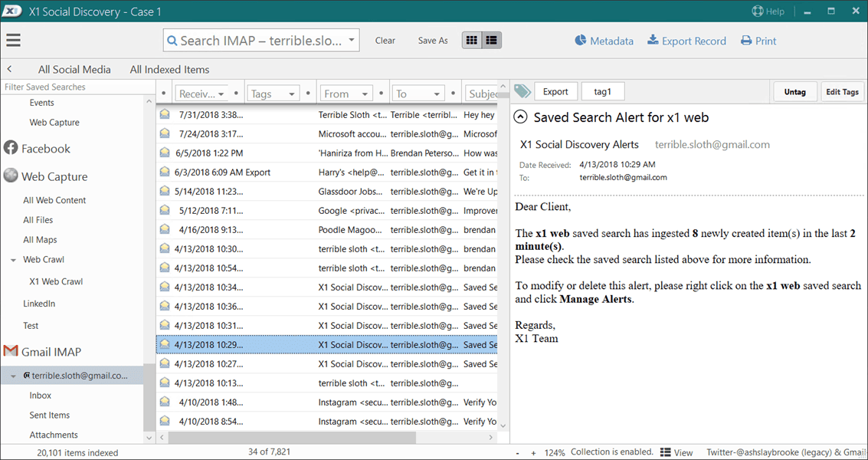Click the envelope icon on the 5/14/2018 row
The width and height of the screenshot is (868, 460).
click(x=165, y=191)
